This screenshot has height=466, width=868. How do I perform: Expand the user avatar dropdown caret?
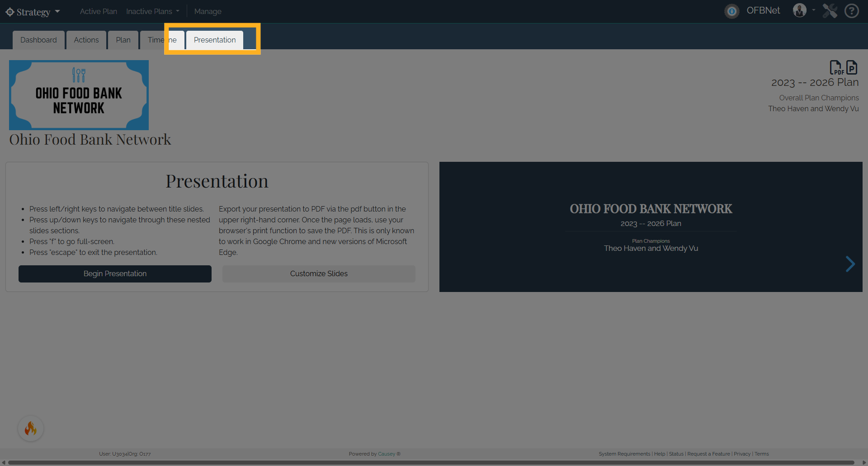click(x=814, y=10)
